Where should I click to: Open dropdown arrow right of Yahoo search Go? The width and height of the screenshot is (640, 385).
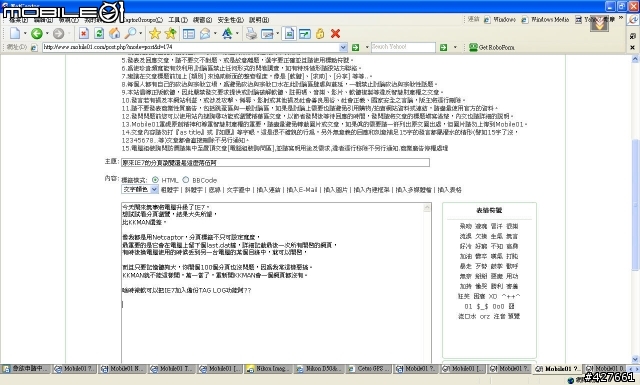(455, 47)
